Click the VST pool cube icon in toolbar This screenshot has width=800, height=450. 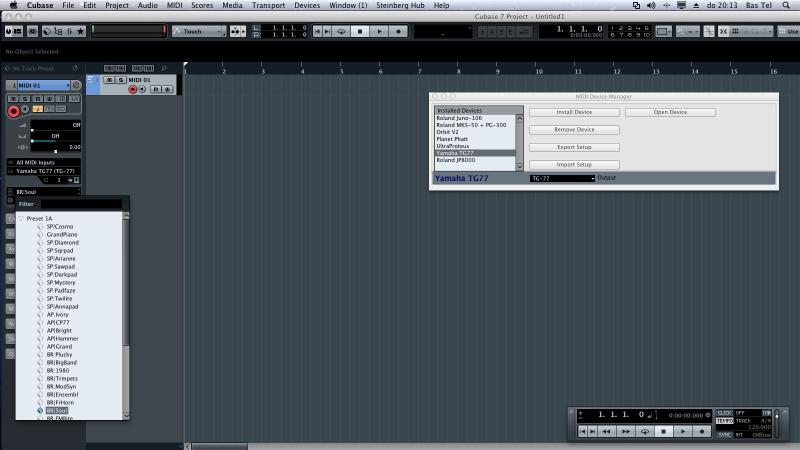(x=47, y=32)
